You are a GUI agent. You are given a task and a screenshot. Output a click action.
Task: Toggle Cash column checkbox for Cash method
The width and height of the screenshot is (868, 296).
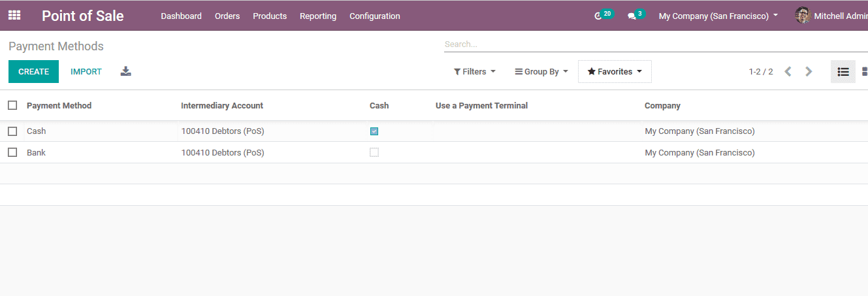(x=374, y=131)
